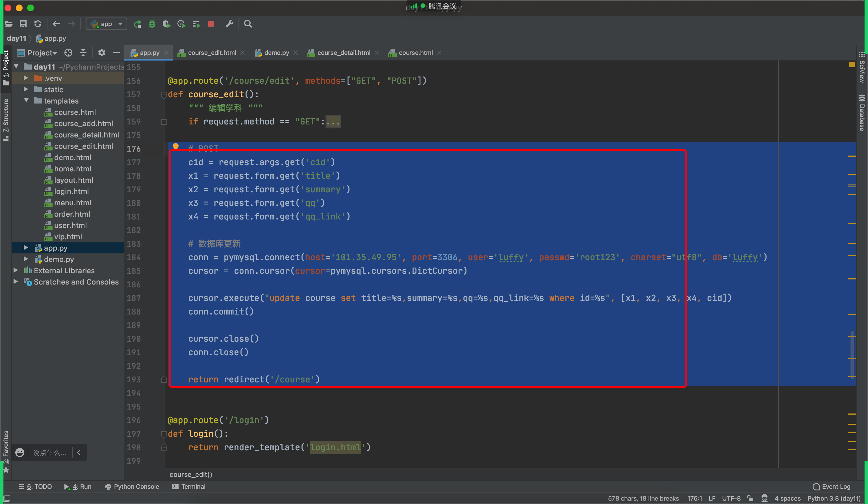Expand the static folder
Image resolution: width=868 pixels, height=504 pixels.
(x=26, y=89)
